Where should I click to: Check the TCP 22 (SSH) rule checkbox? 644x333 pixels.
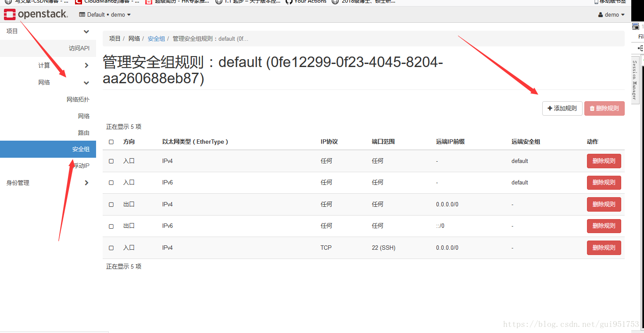tap(111, 248)
